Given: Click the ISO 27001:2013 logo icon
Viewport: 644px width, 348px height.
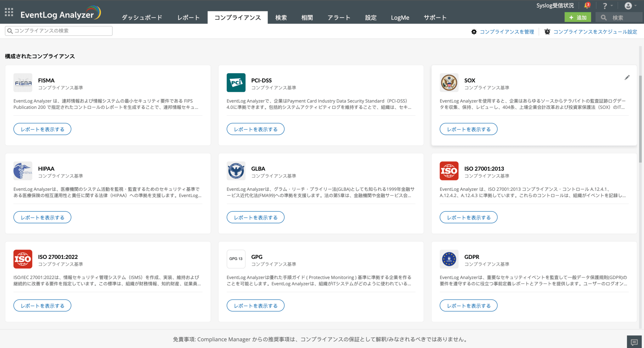Looking at the screenshot, I should point(449,171).
